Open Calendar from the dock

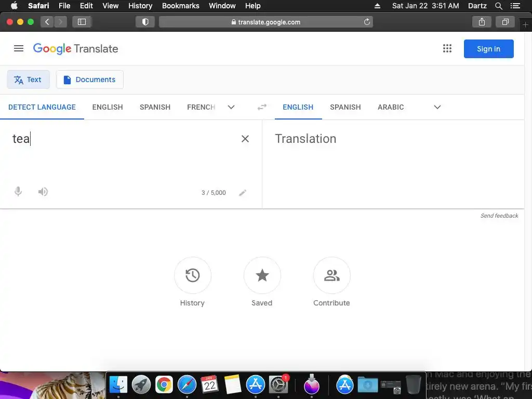point(210,385)
